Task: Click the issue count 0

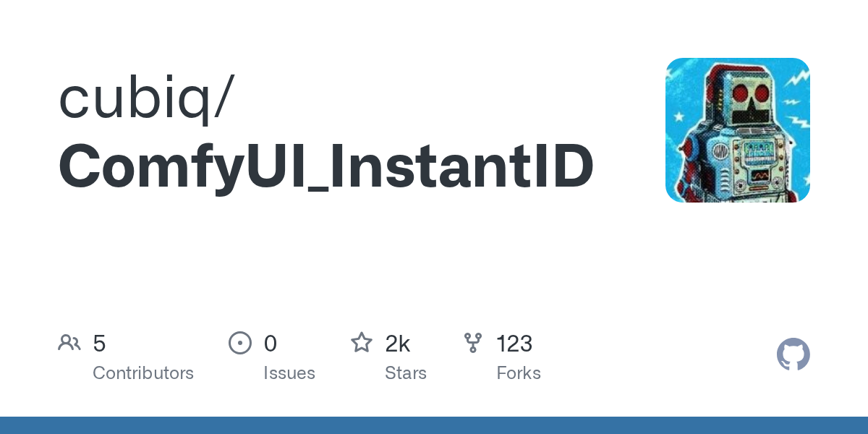Action: 271,344
